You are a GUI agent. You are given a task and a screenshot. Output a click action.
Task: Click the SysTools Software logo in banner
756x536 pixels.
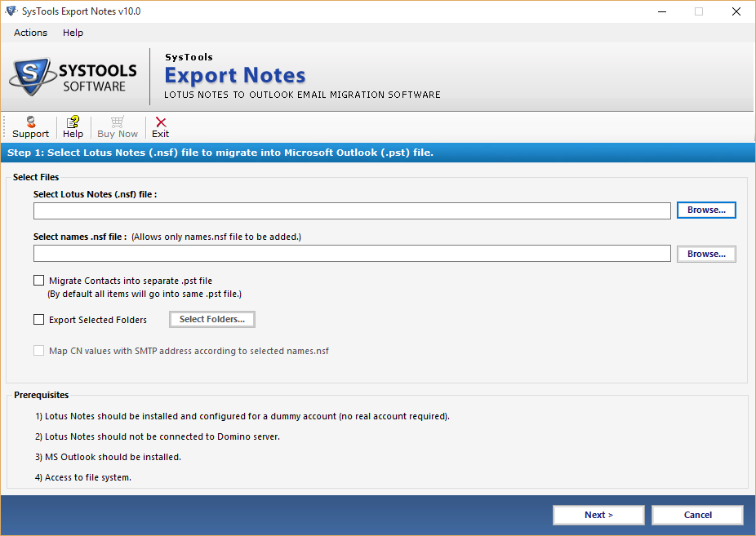pos(73,78)
